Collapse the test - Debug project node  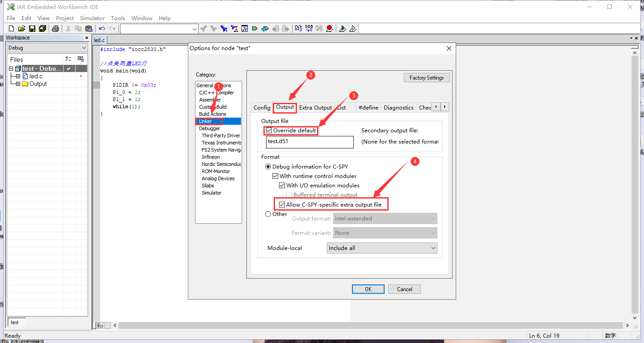tap(11, 69)
